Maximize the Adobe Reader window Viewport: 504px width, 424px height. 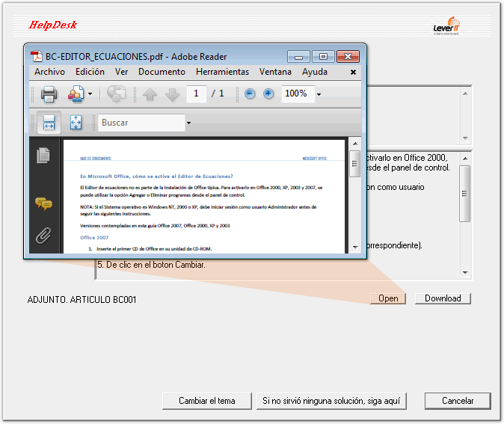pyautogui.click(x=323, y=57)
